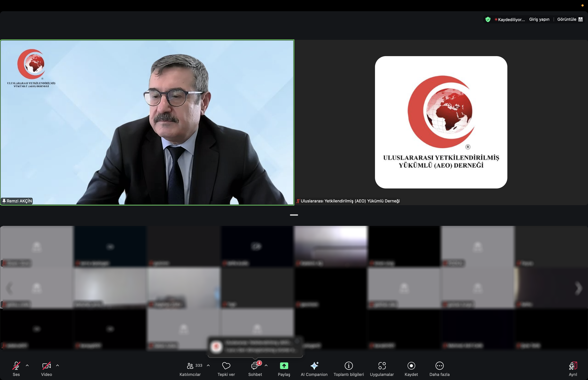
Task: Turn on camera with Video icon
Action: [46, 366]
